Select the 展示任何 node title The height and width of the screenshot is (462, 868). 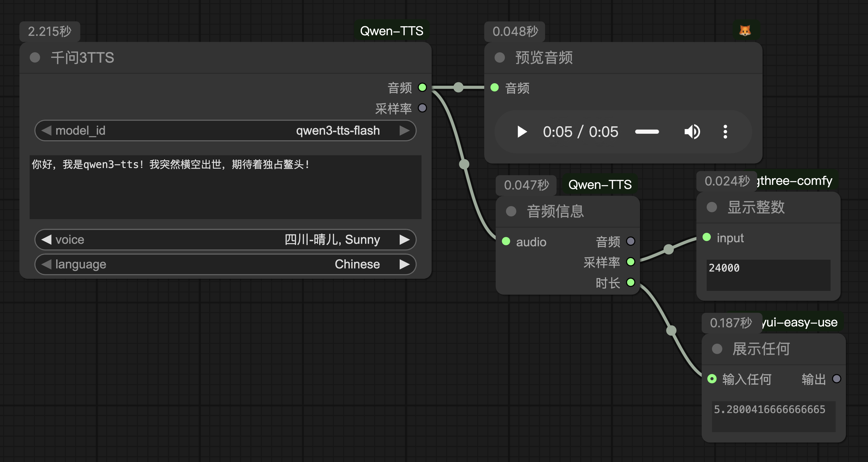pos(761,349)
